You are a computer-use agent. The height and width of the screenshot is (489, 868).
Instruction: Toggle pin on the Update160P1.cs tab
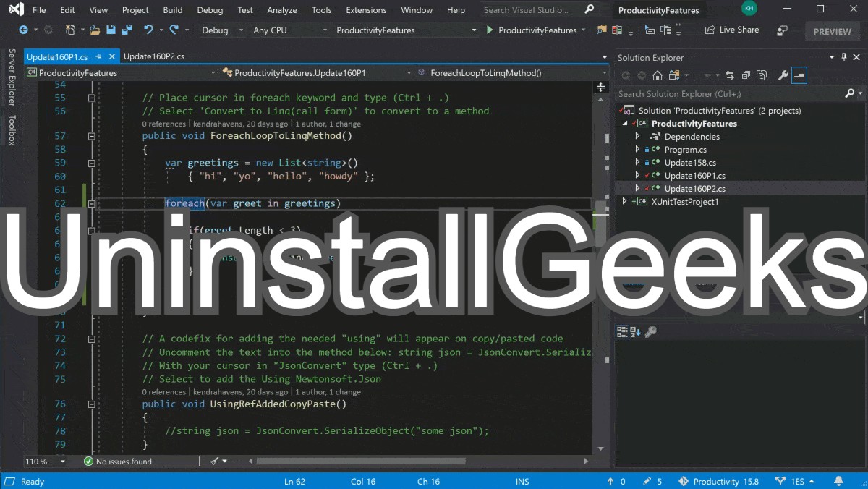pyautogui.click(x=98, y=57)
